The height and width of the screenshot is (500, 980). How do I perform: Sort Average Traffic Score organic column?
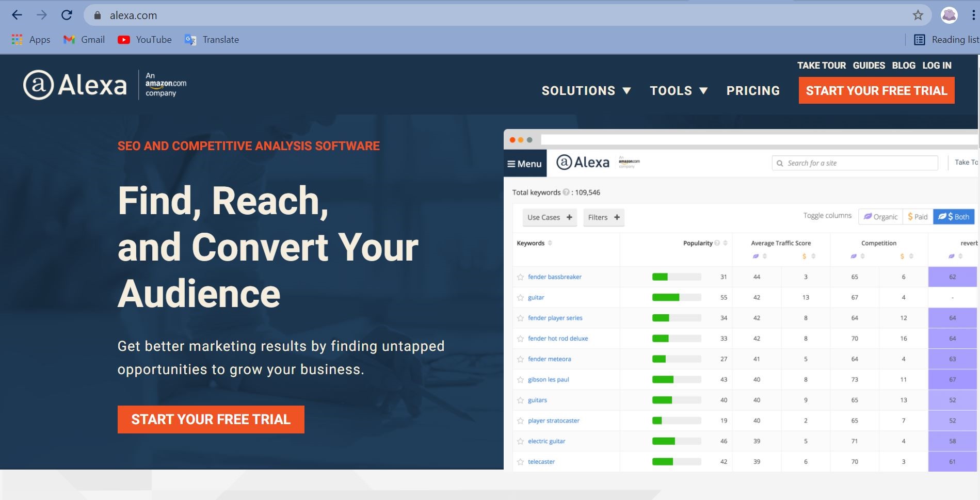[x=765, y=256]
